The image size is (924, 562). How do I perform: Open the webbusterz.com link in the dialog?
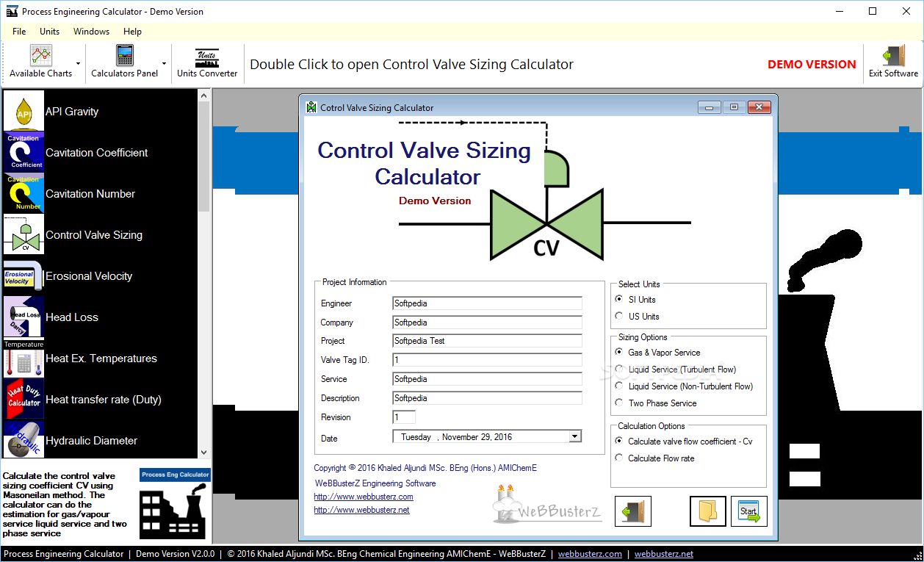(364, 497)
